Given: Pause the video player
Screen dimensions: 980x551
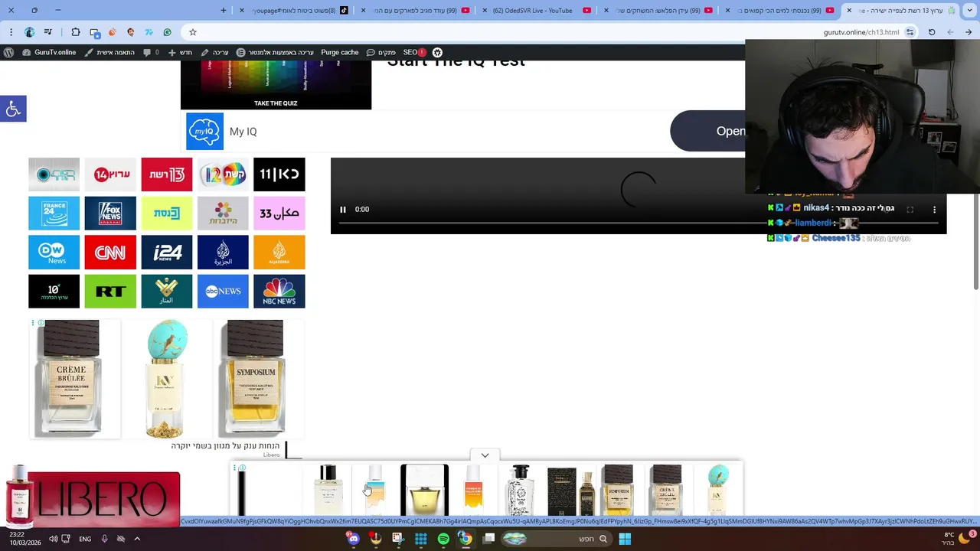Looking at the screenshot, I should 343,209.
